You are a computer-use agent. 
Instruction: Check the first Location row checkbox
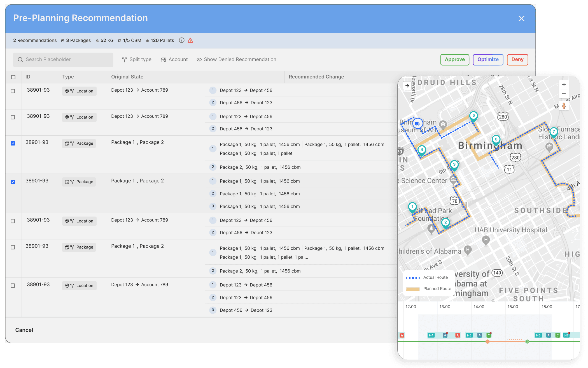(x=13, y=91)
